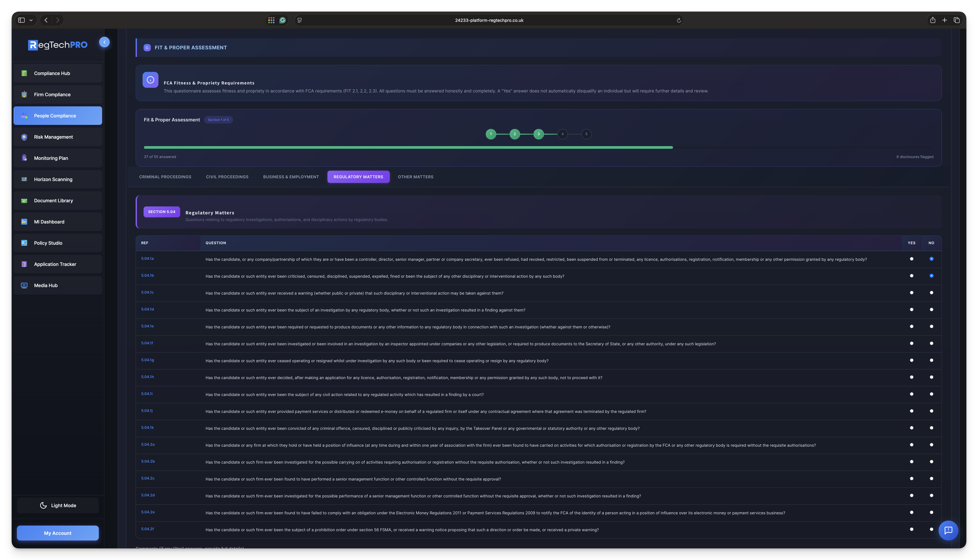
Task: Open the chat support bubble icon
Action: coord(948,530)
